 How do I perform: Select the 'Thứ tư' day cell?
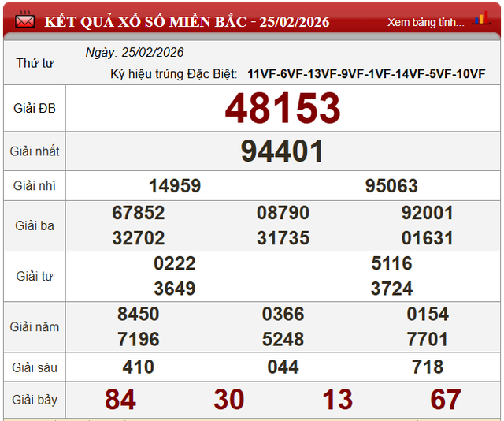35,63
